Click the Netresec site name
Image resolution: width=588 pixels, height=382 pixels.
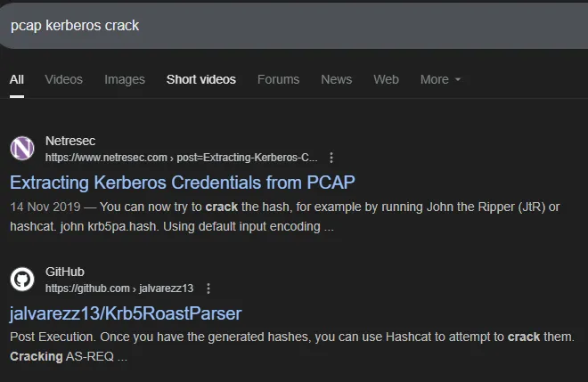tap(69, 141)
